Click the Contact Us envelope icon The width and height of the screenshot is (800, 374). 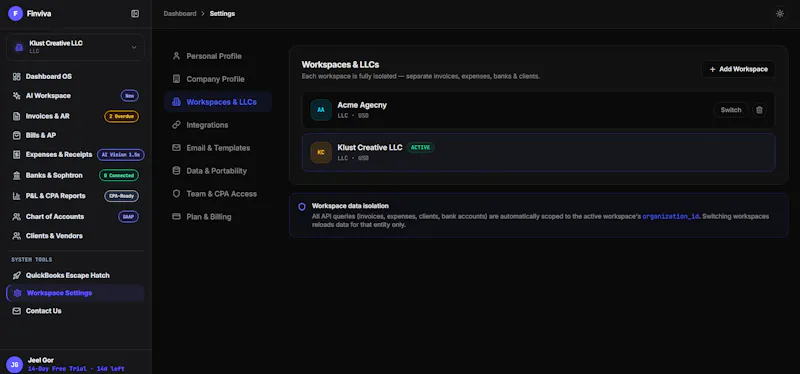pyautogui.click(x=17, y=311)
